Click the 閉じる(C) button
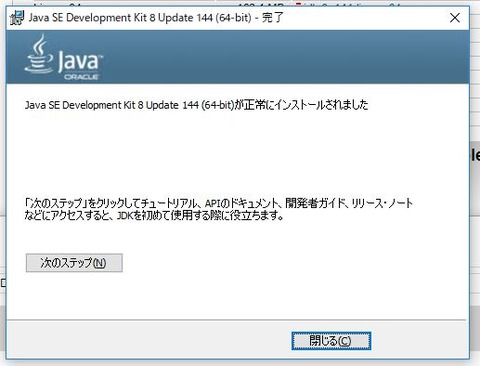The width and height of the screenshot is (480, 366). coord(331,341)
